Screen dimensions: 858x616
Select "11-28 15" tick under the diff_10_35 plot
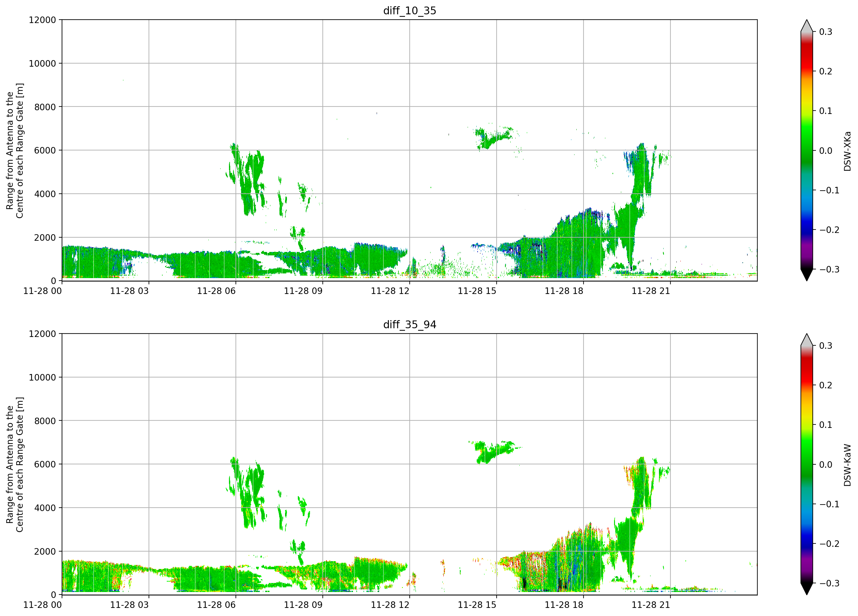pyautogui.click(x=477, y=291)
